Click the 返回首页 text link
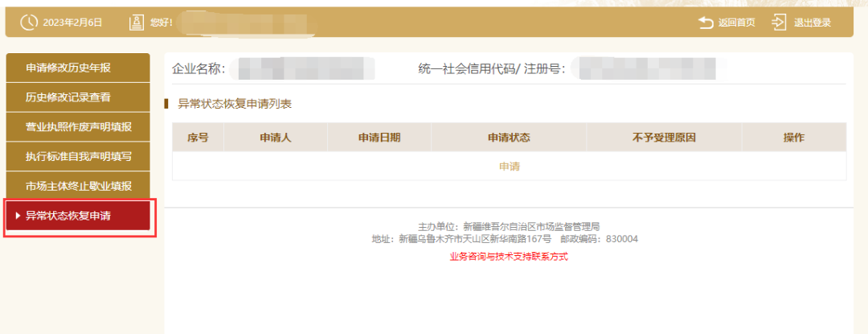 737,23
